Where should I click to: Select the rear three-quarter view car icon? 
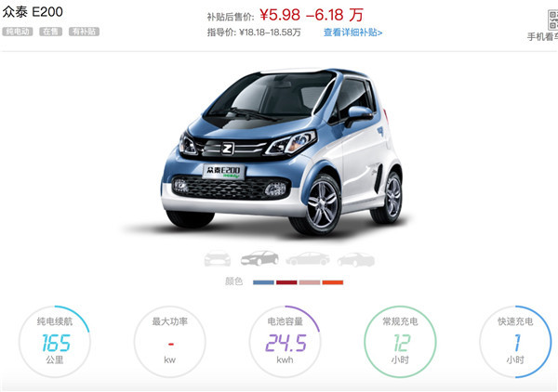pos(356,259)
